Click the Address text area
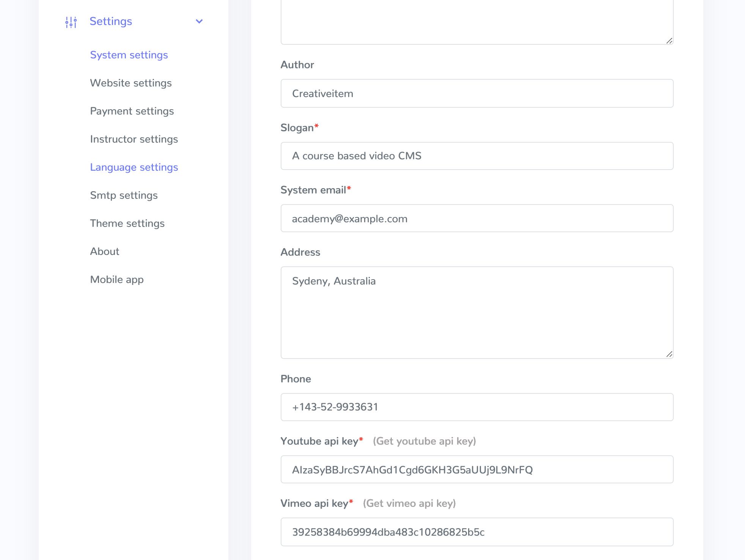 pyautogui.click(x=477, y=313)
